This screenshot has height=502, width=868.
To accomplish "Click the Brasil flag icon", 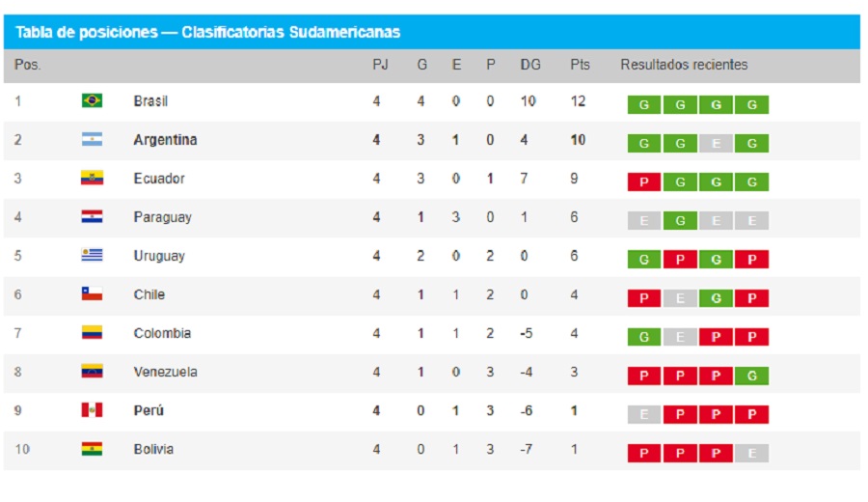I will (92, 100).
